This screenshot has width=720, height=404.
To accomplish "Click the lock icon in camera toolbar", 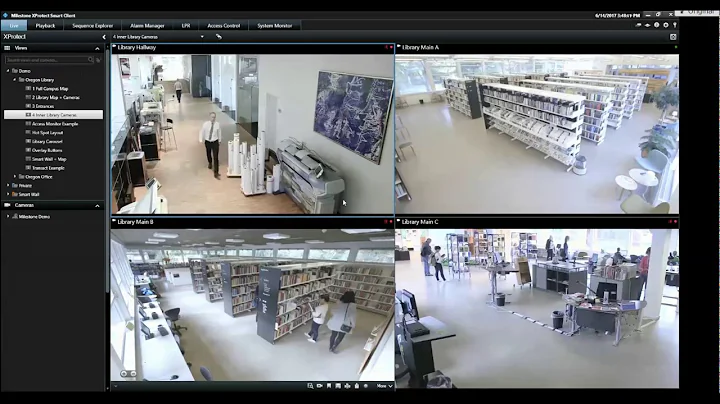I will pyautogui.click(x=356, y=386).
